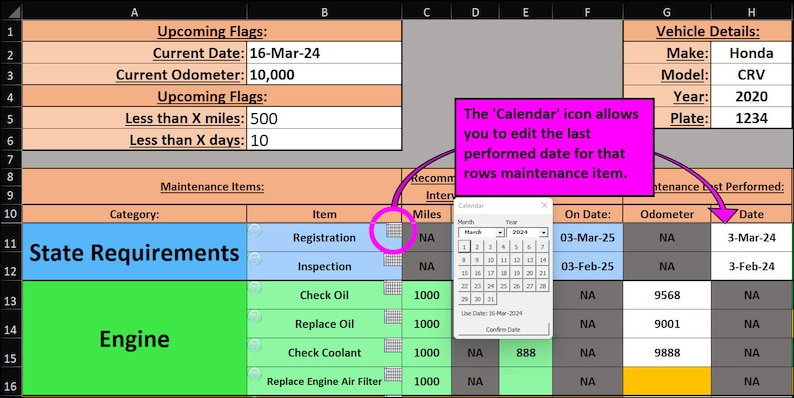This screenshot has height=398, width=794.
Task: Select On Date cell 03-Mar-25
Action: tap(587, 237)
